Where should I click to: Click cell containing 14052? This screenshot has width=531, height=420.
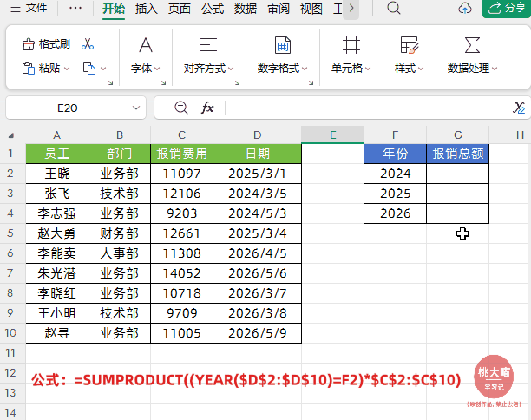tap(182, 273)
